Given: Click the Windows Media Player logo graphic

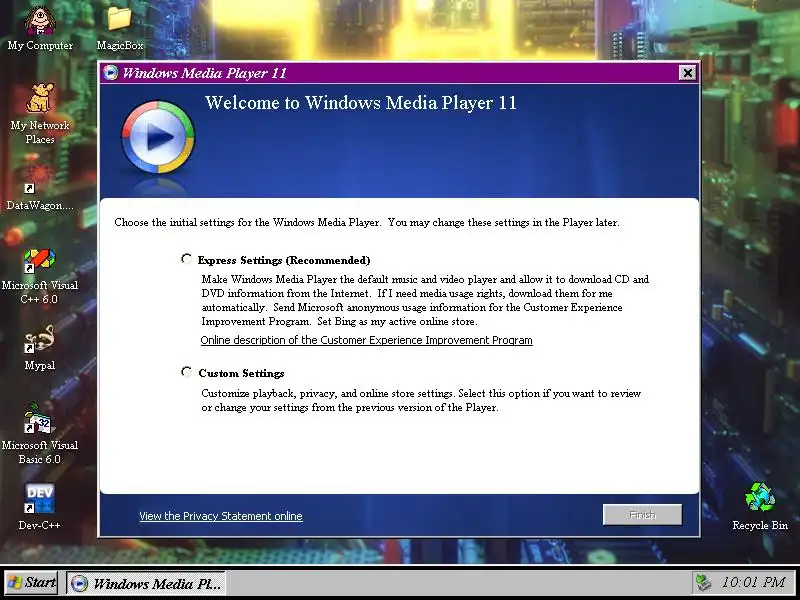Looking at the screenshot, I should point(158,137).
